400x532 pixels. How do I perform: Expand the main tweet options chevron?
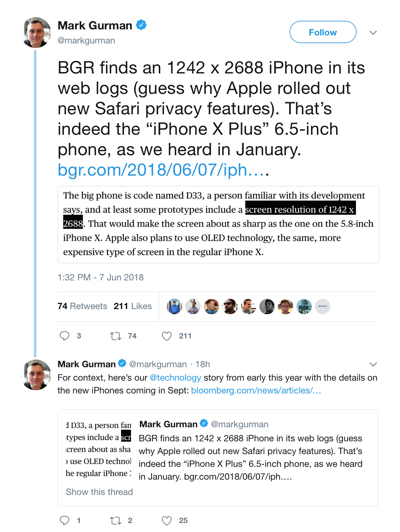point(373,33)
